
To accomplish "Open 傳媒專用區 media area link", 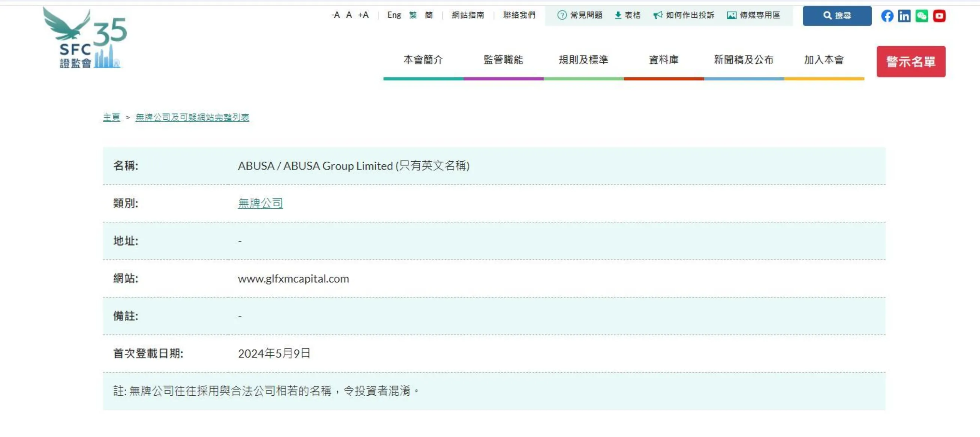I will [x=753, y=15].
